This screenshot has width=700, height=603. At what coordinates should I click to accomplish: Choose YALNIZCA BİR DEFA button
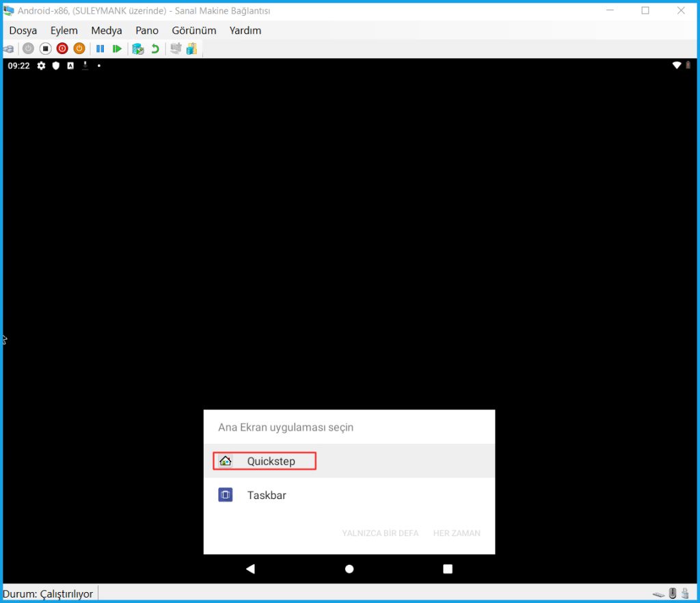380,533
